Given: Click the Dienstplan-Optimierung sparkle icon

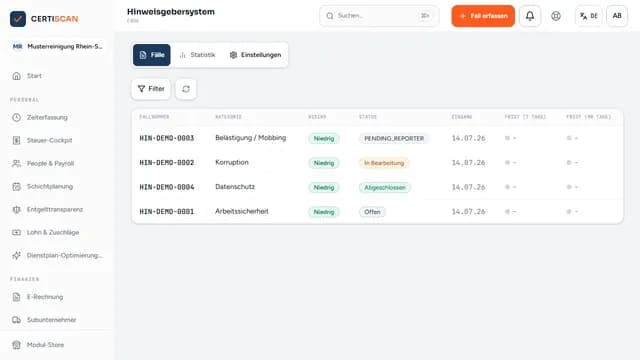Looking at the screenshot, I should (x=16, y=256).
